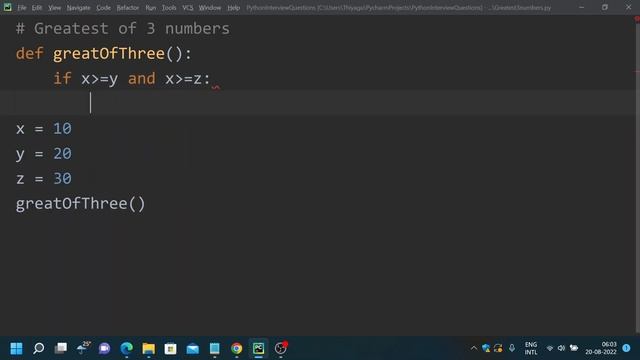Expand the hidden system tray icons chevron

tap(473, 348)
